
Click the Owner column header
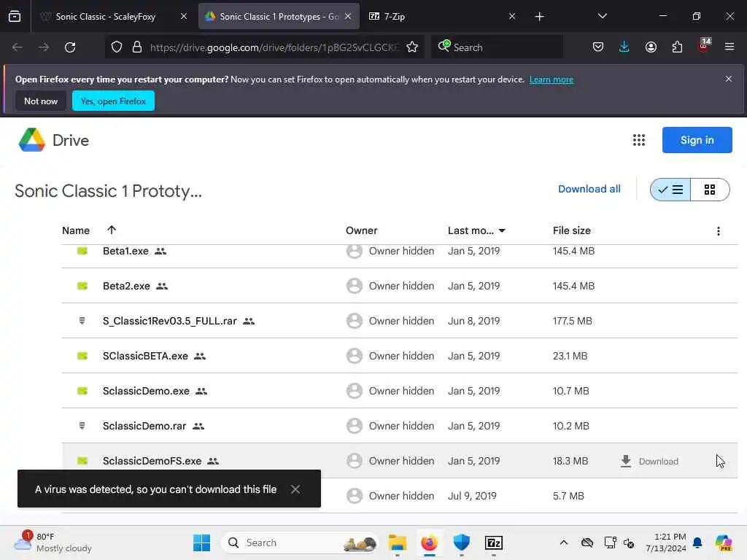362,230
